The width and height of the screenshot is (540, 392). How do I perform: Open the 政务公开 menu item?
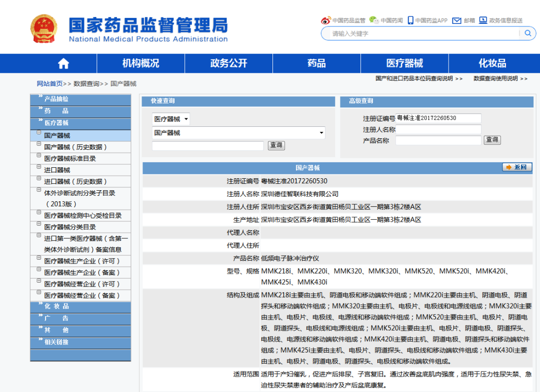tap(228, 63)
